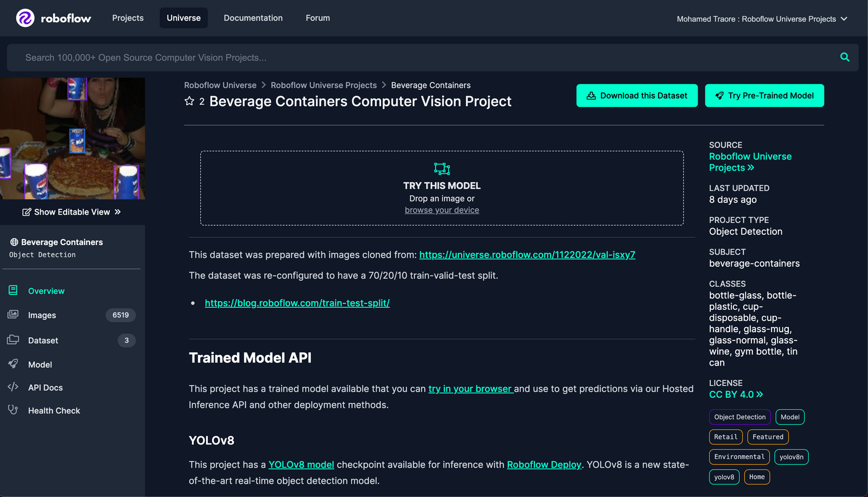
Task: Click the Dataset folder icon in sidebar
Action: click(12, 340)
